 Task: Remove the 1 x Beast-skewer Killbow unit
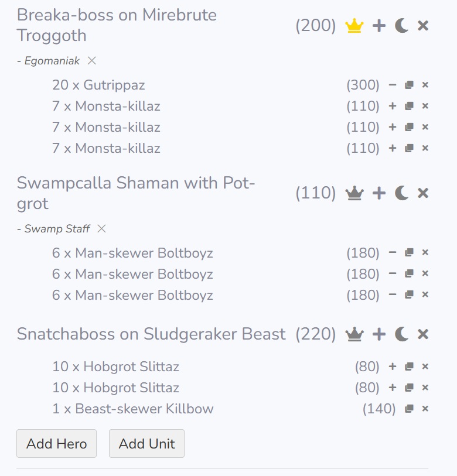(x=425, y=409)
